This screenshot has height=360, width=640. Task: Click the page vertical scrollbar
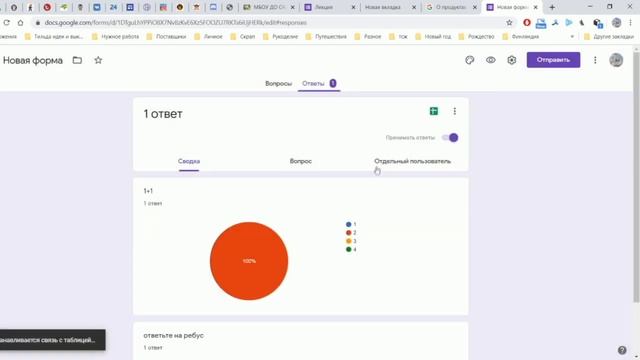tap(636, 177)
